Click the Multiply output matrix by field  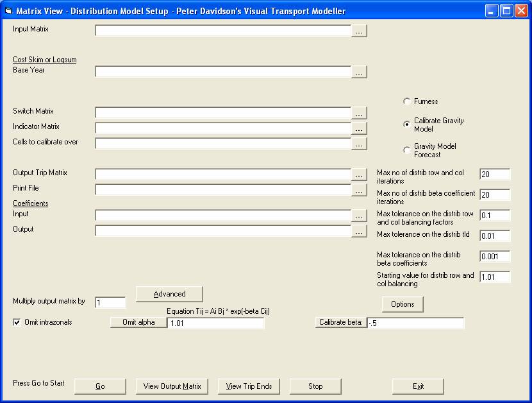click(110, 302)
